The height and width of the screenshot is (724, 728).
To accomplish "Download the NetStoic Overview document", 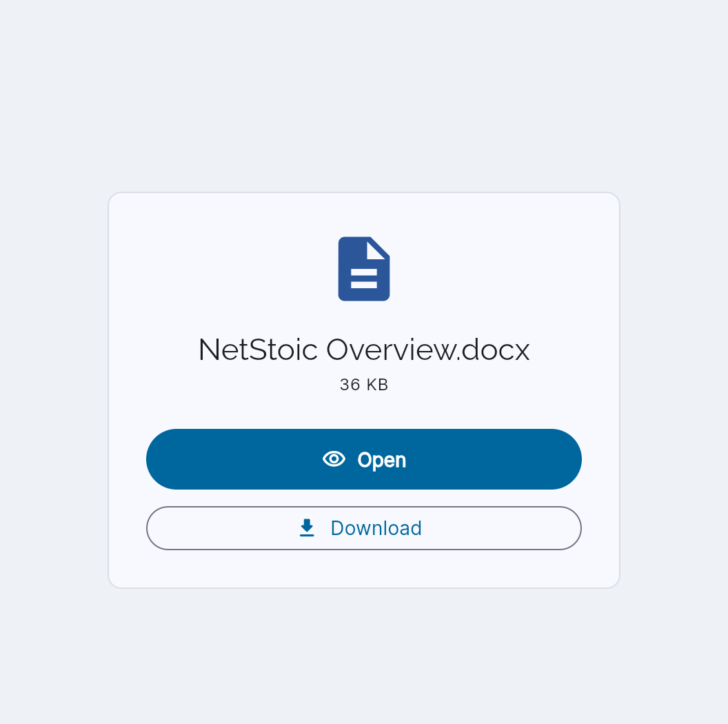I will pyautogui.click(x=363, y=528).
